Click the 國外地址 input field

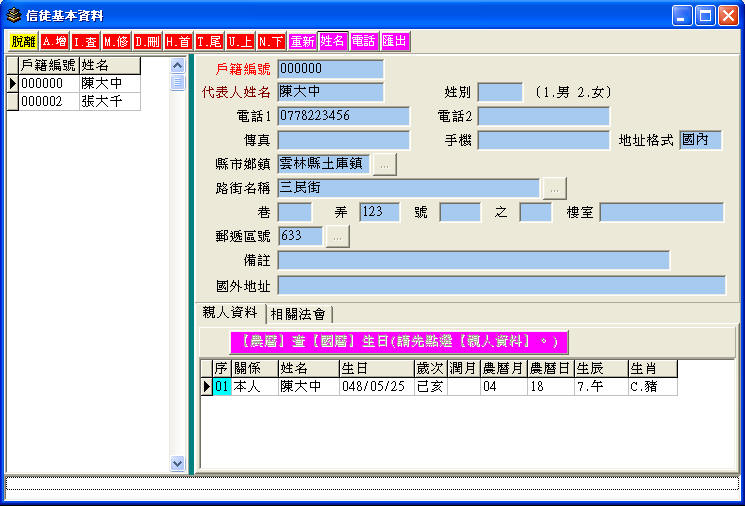(x=502, y=286)
